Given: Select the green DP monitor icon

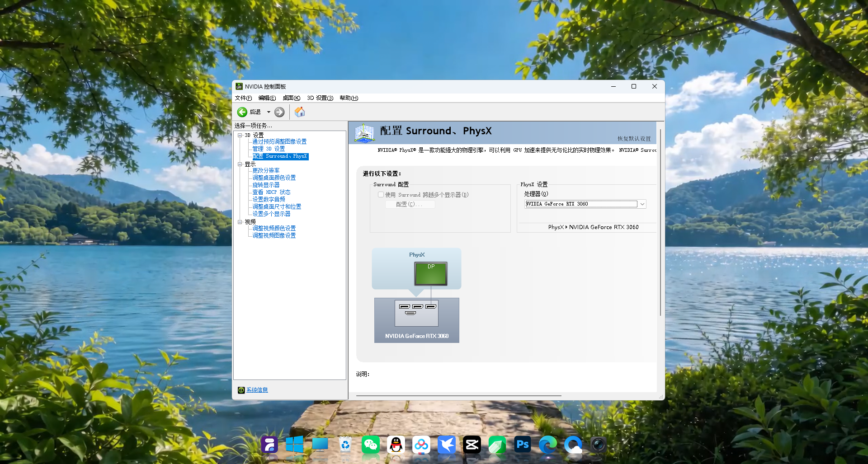Looking at the screenshot, I should coord(431,273).
